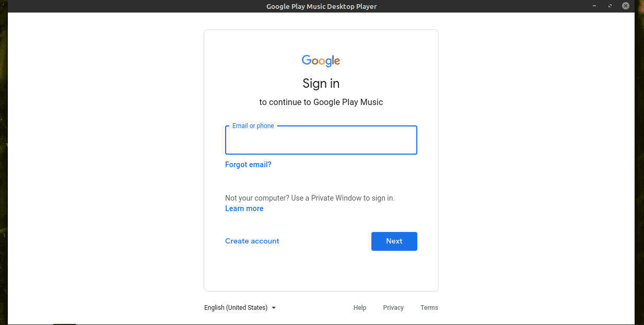The image size is (644, 325).
Task: Click the floating 'Email or phone' label
Action: pos(253,126)
